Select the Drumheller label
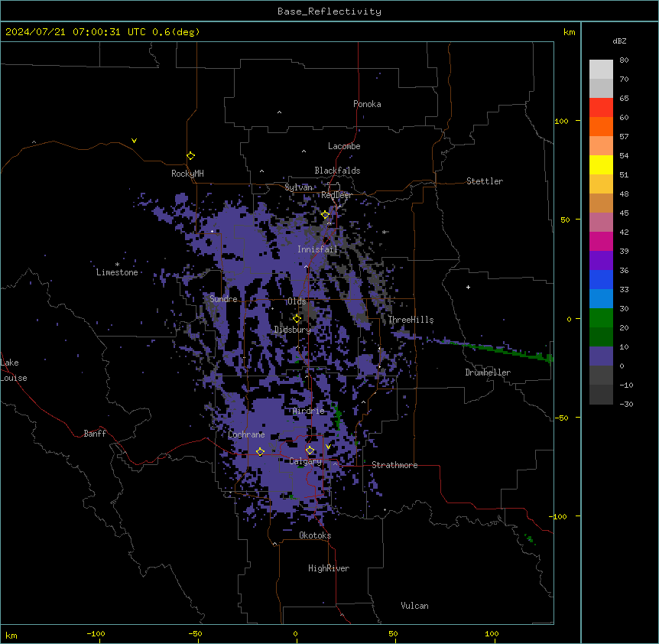659x644 pixels. (x=488, y=372)
